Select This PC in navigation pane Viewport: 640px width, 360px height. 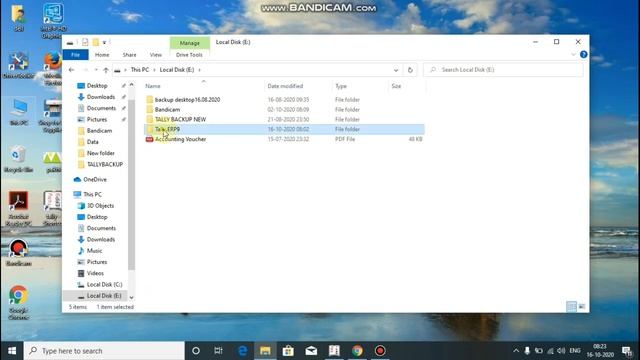[92, 194]
